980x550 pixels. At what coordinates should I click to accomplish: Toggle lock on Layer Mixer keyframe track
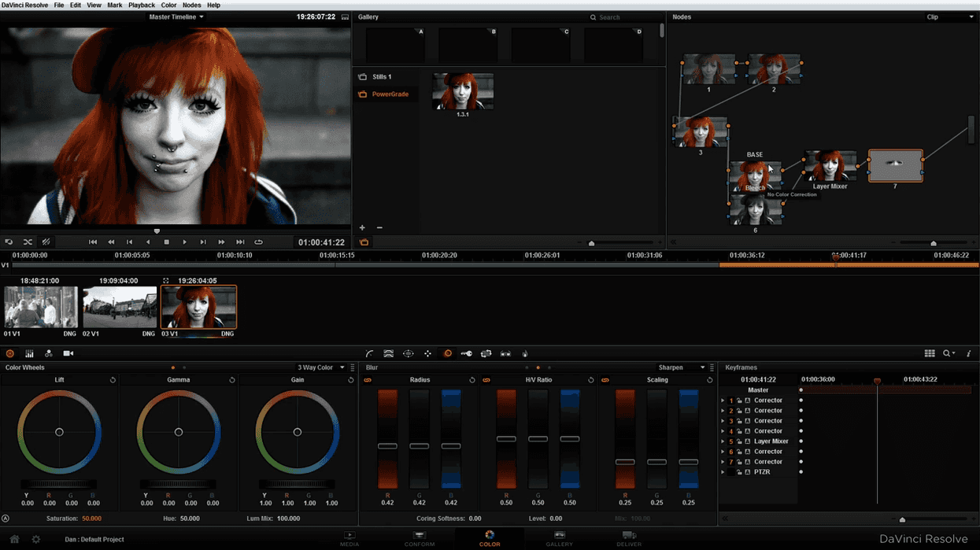click(739, 441)
